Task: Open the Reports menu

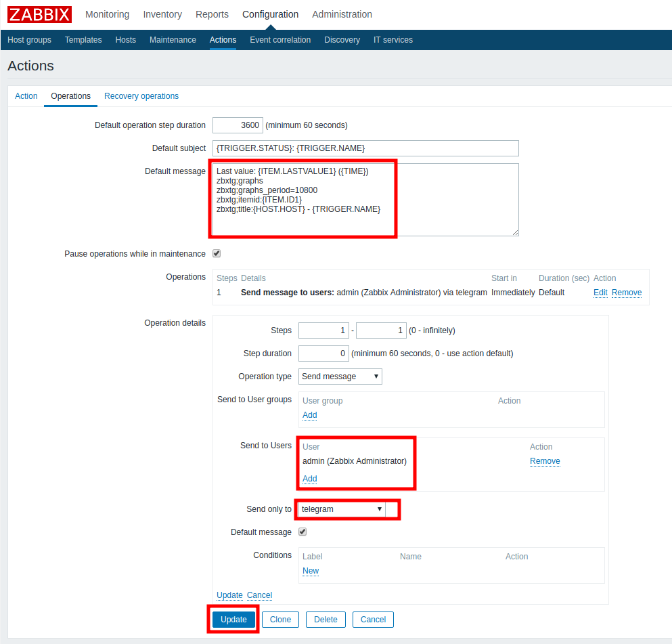Action: tap(212, 15)
